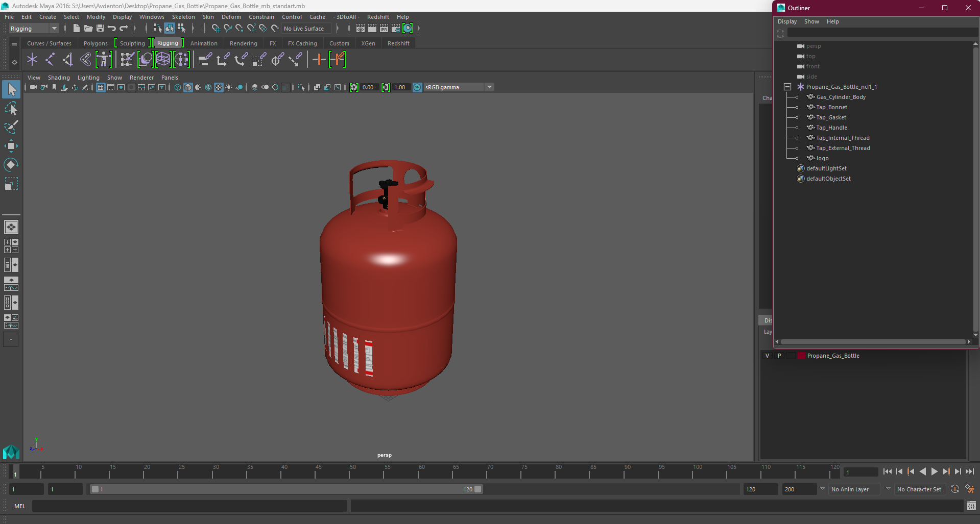Click the Set Key orange plus shelf icon
Viewport: 980px width, 524px height.
pyautogui.click(x=319, y=60)
